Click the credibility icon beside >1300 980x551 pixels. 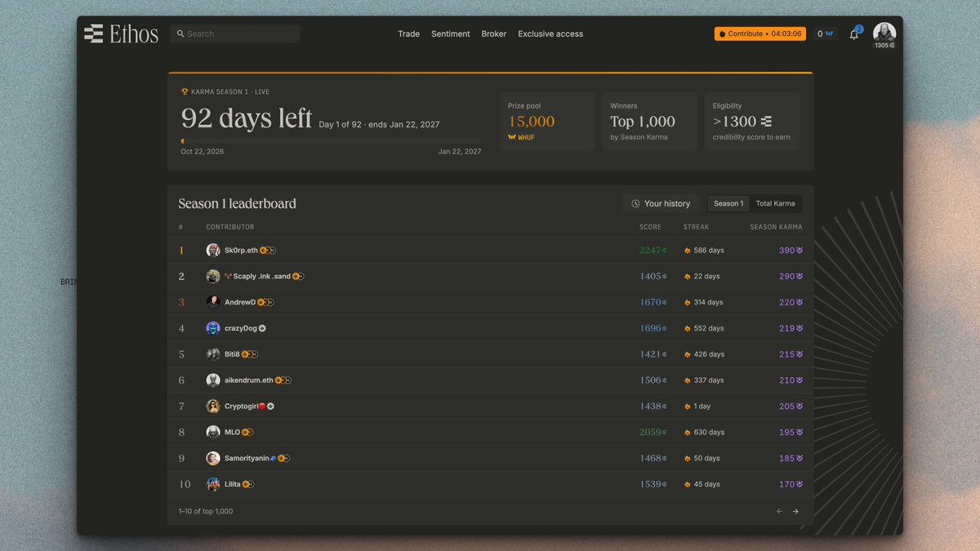[766, 122]
